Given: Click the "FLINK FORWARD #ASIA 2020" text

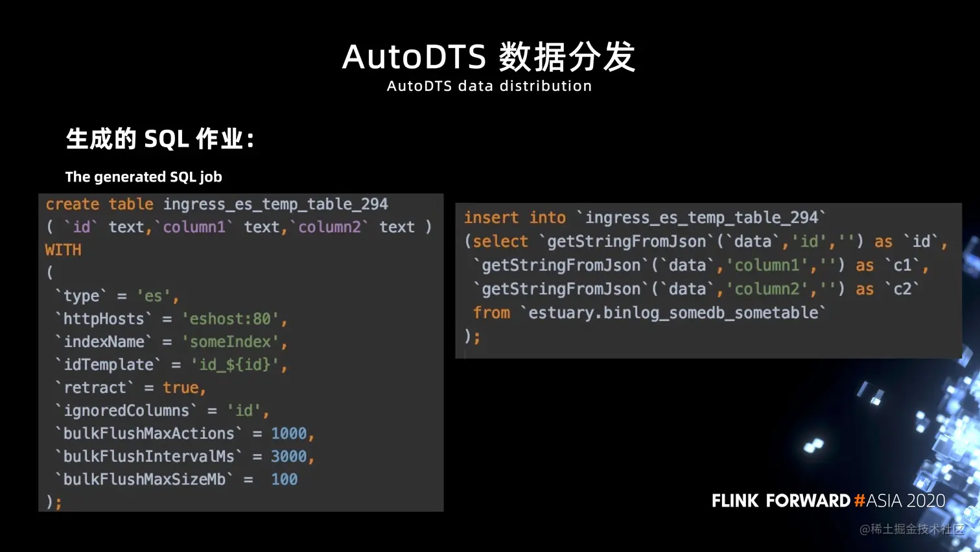Looking at the screenshot, I should pos(828,501).
